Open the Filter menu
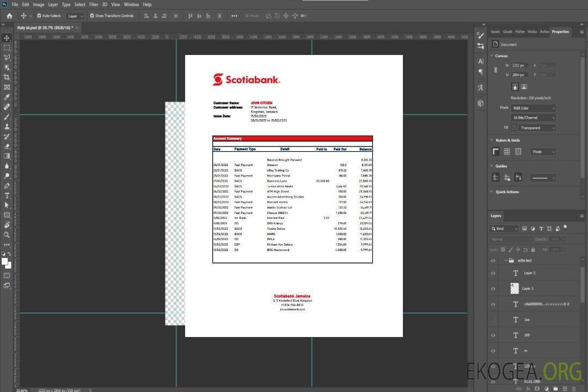Screen dimensions: 588x392 (x=94, y=4)
